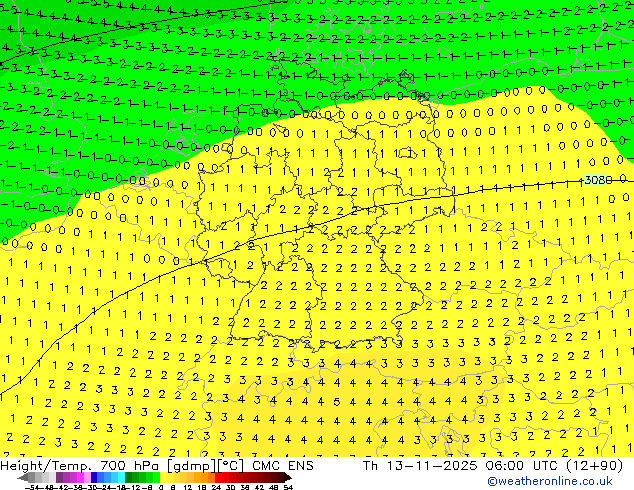The width and height of the screenshot is (634, 490).
Task: Open the weatheronline.co.uk copyright link
Action: click(x=550, y=481)
